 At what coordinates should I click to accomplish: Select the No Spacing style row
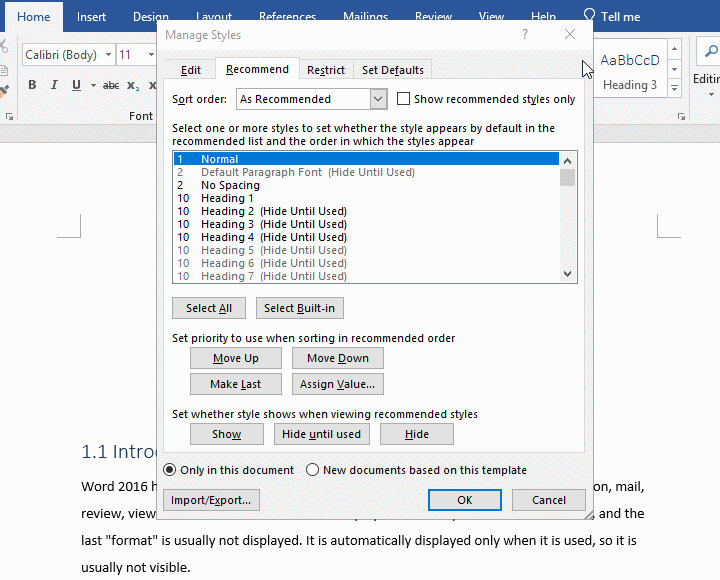(366, 185)
